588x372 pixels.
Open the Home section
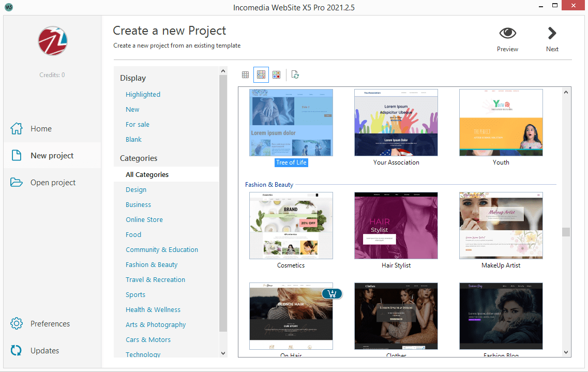(41, 129)
